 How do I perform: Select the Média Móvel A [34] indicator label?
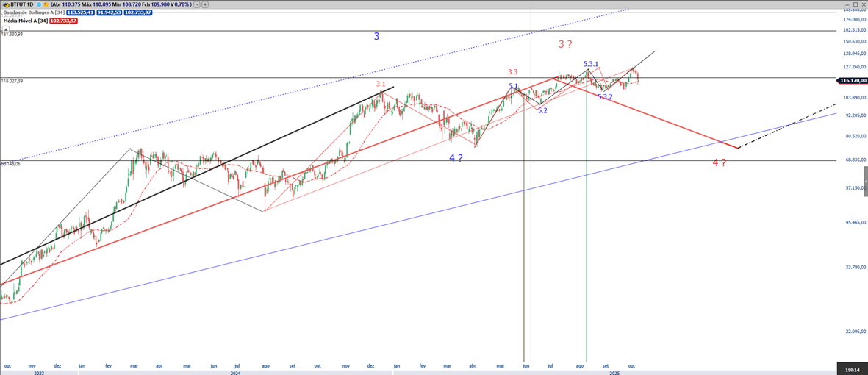[x=26, y=21]
